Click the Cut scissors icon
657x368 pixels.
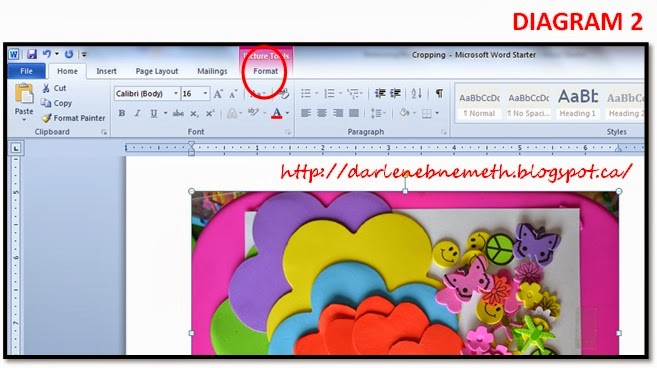point(46,88)
